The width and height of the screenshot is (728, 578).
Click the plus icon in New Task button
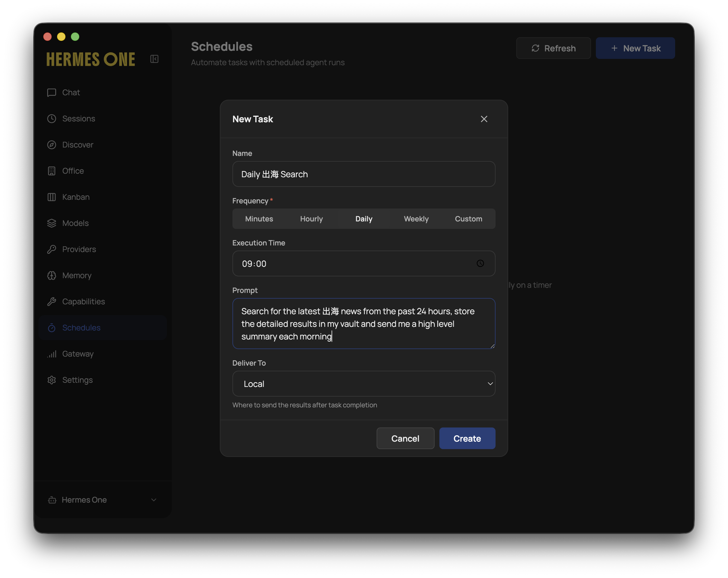614,48
